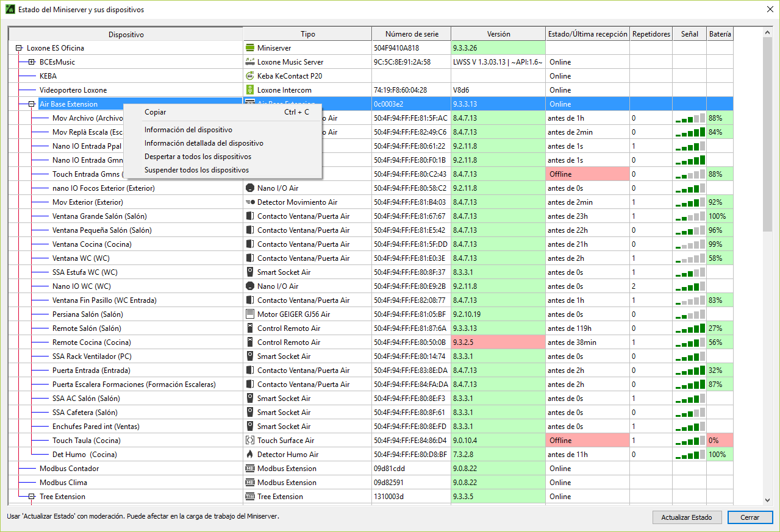This screenshot has height=532, width=780.
Task: Click the Motor GEIGER GJ56 Air icon
Action: [x=249, y=314]
